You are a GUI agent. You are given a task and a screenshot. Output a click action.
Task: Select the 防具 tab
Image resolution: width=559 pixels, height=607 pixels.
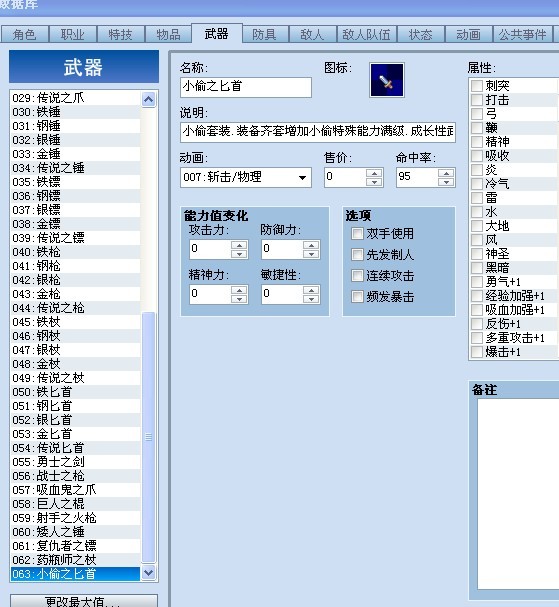click(264, 34)
